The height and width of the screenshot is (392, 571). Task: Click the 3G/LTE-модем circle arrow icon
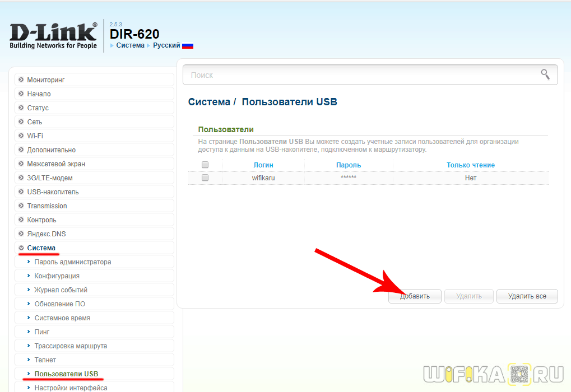click(x=21, y=178)
